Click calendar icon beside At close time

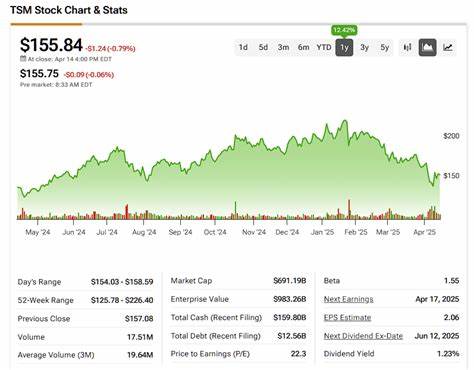click(x=23, y=59)
